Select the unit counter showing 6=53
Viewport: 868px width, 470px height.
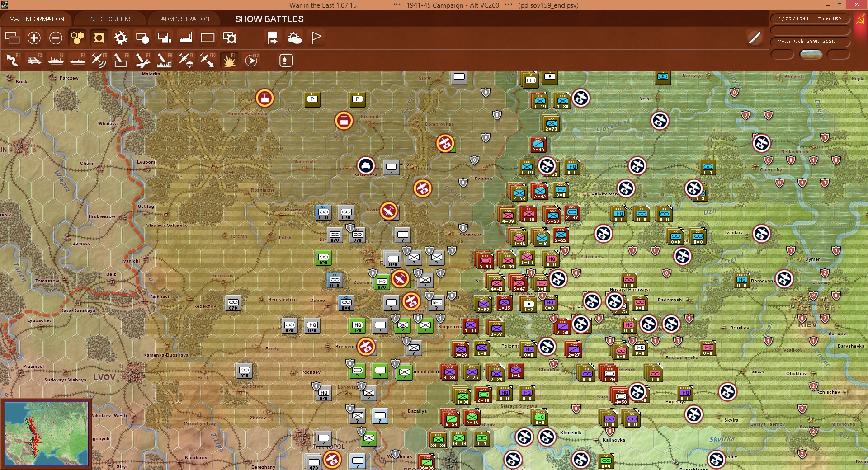451,418
